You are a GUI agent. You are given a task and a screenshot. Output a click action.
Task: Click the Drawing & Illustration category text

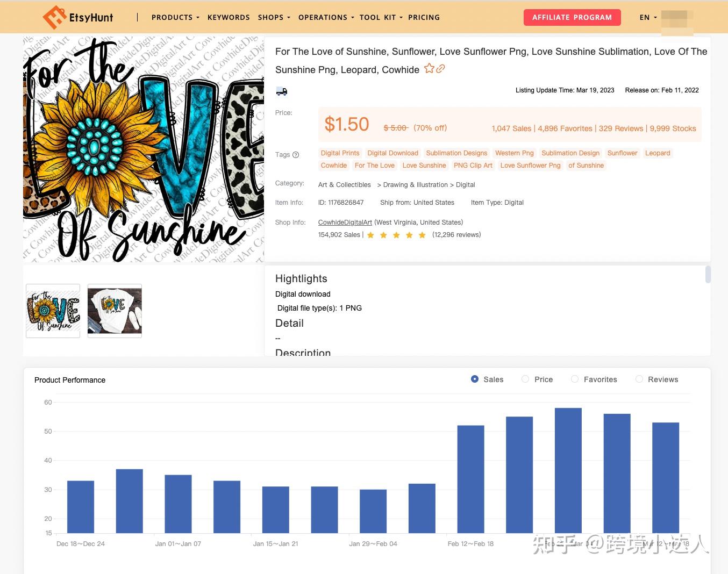tap(416, 185)
